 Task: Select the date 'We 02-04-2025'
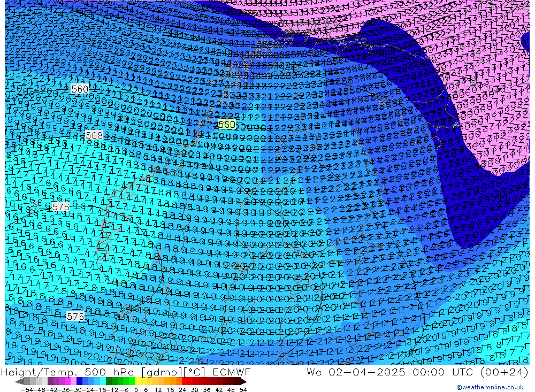(356, 372)
